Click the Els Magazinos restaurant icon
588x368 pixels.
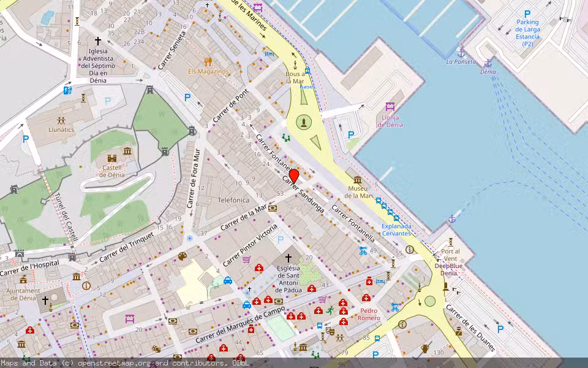[x=208, y=61]
